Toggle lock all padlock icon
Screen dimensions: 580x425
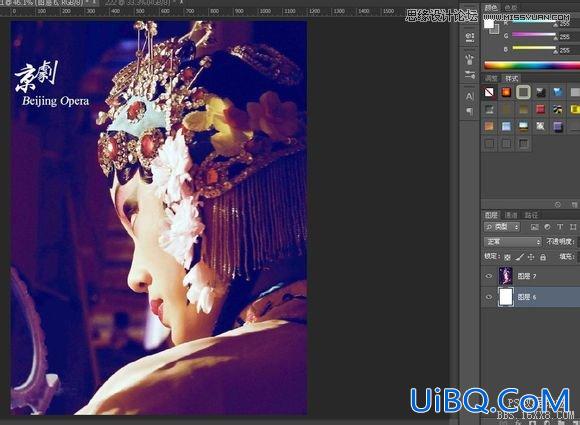(543, 257)
